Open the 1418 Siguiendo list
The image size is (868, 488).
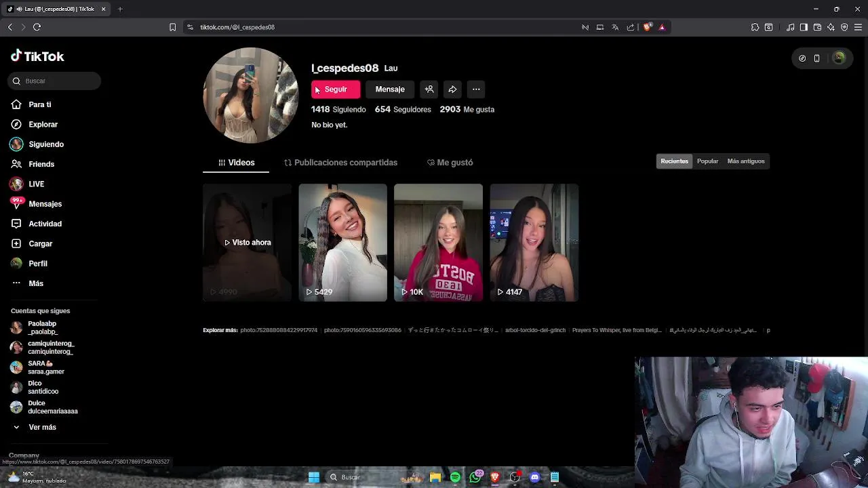click(x=338, y=109)
